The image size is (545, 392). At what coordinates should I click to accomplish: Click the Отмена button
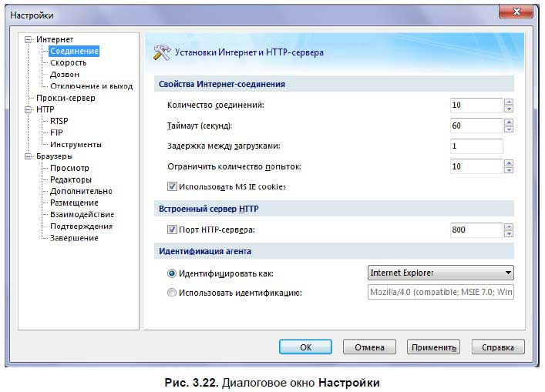tap(369, 347)
